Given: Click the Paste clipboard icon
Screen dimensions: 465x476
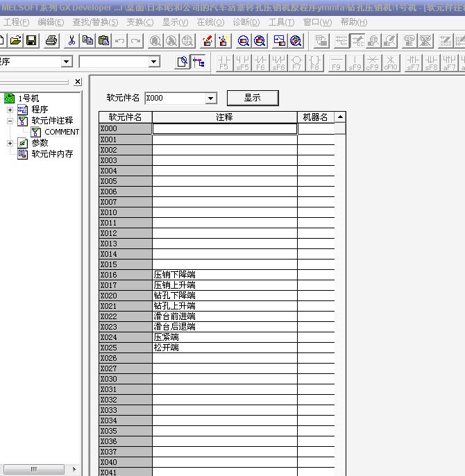Looking at the screenshot, I should (x=103, y=41).
